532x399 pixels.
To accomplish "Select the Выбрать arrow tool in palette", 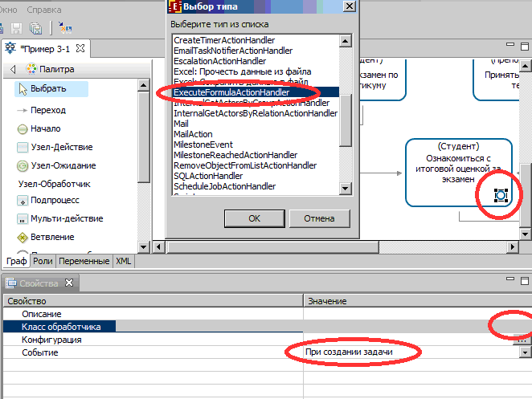I will click(x=48, y=88).
